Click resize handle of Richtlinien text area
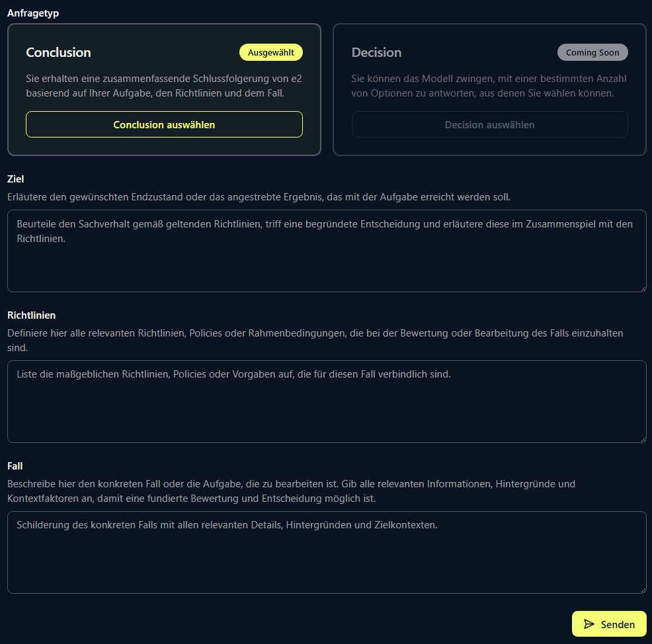Image resolution: width=652 pixels, height=644 pixels. pyautogui.click(x=643, y=440)
